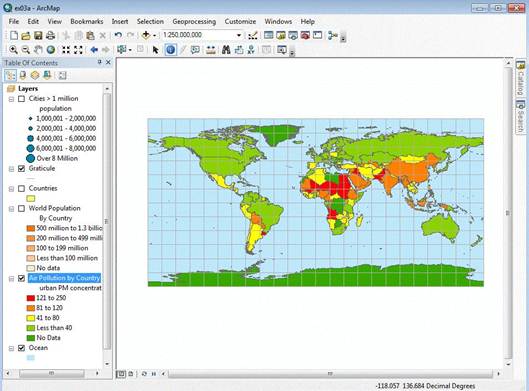
Task: Uncheck the Graticule layer
Action: coord(22,168)
